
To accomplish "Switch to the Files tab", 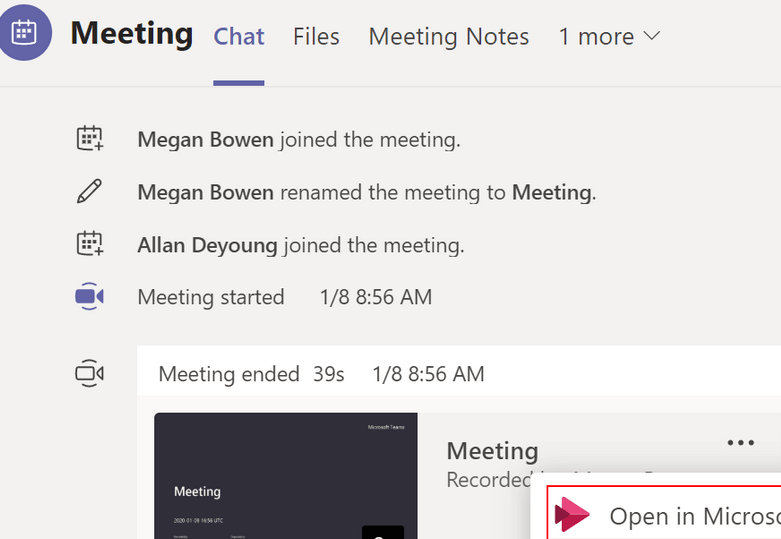I will [x=316, y=37].
